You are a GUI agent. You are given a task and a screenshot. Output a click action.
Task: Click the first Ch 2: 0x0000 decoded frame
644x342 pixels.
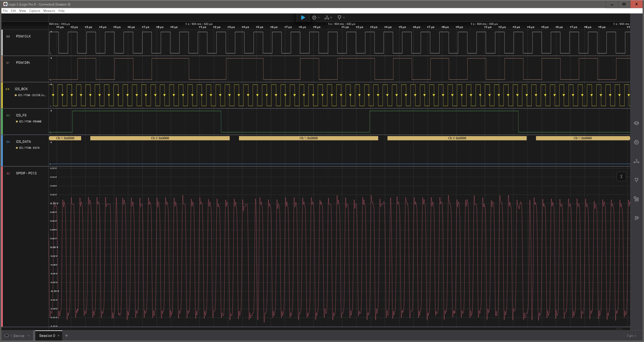(160, 138)
